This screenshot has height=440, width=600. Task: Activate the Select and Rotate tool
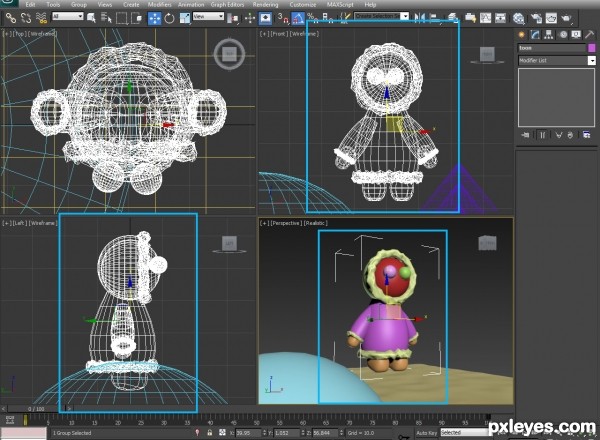(x=170, y=18)
